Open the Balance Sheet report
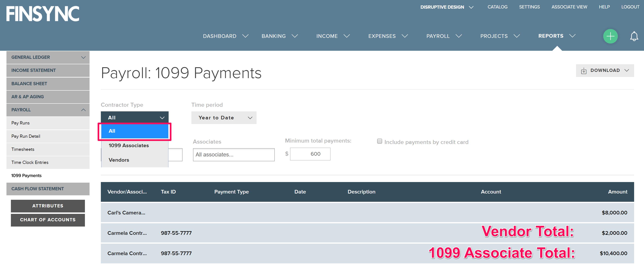 (x=48, y=84)
